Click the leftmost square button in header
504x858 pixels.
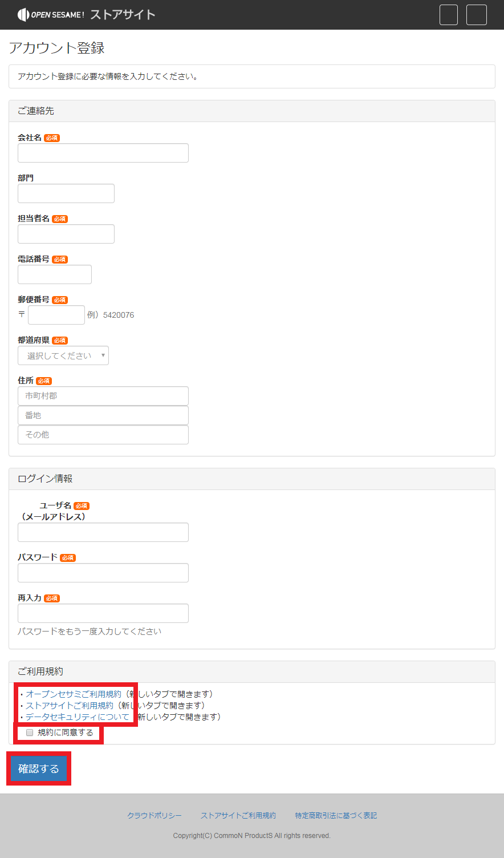(x=449, y=15)
